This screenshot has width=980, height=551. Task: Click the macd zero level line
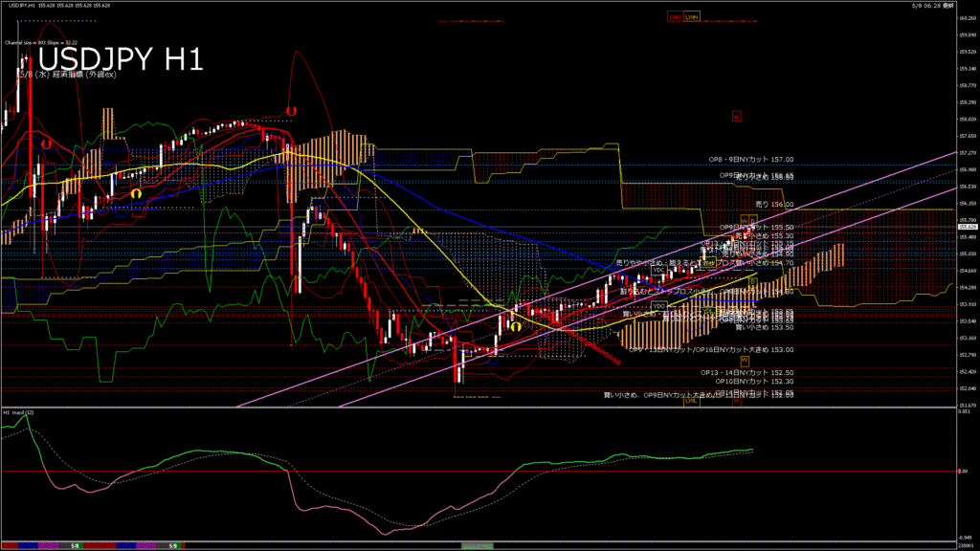tap(479, 472)
